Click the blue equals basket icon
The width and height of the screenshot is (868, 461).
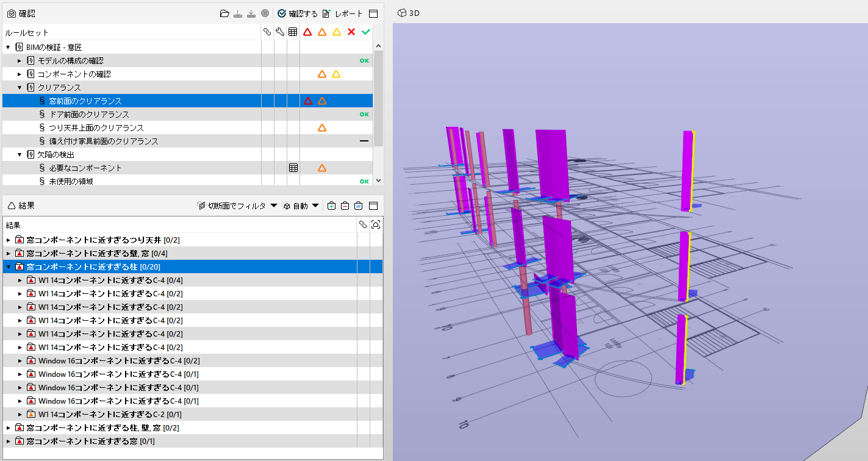coord(359,206)
